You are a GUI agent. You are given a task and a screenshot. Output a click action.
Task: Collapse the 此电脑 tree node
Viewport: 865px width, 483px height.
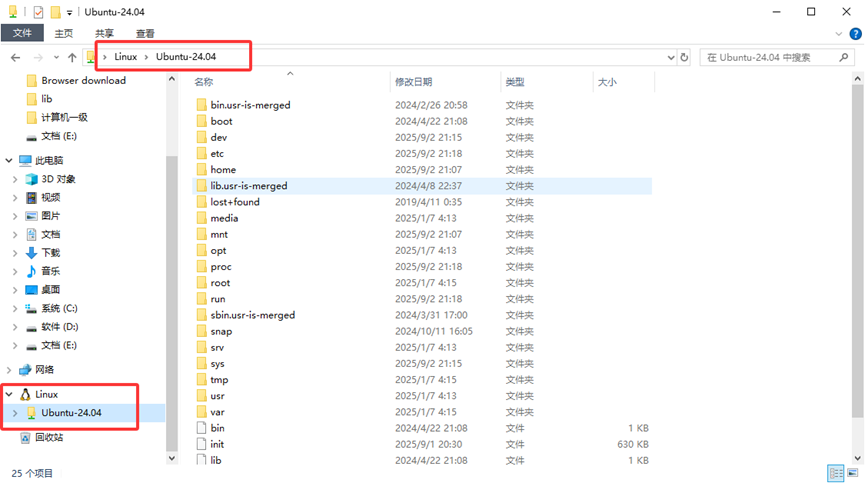pos(9,160)
